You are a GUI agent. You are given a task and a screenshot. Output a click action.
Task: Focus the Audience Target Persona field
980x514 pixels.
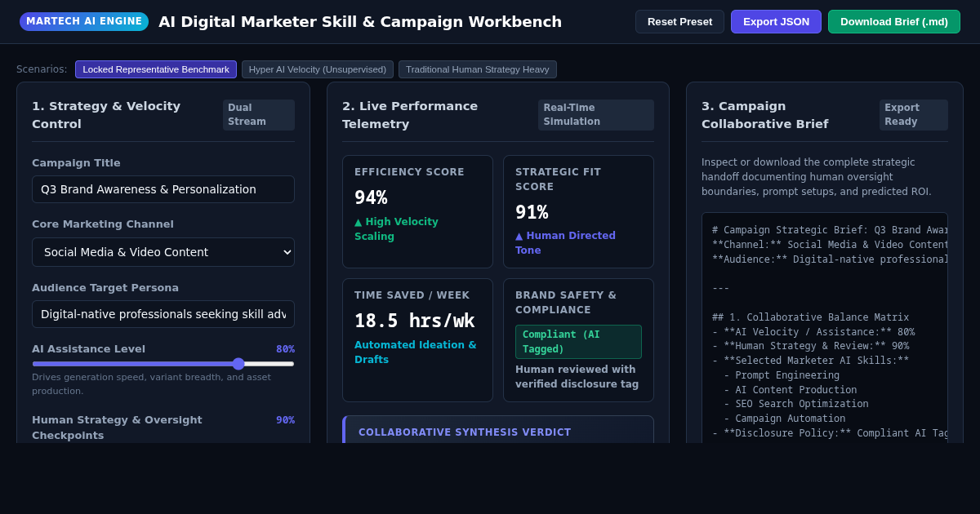pyautogui.click(x=163, y=314)
